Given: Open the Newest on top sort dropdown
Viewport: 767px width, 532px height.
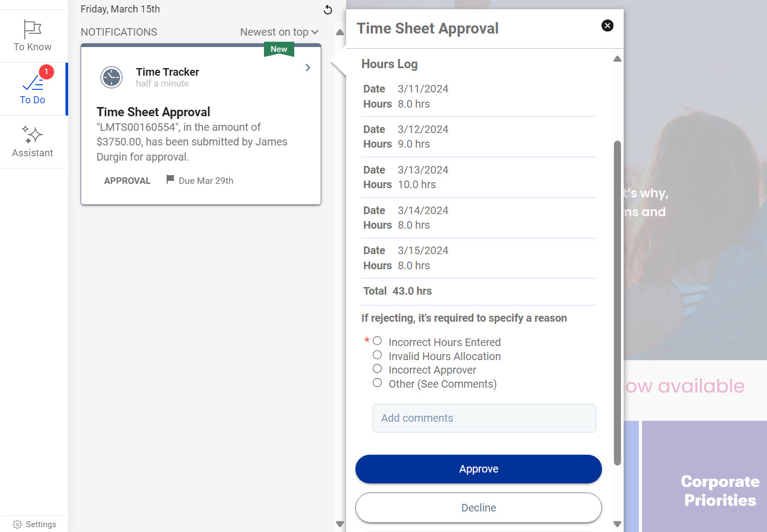Looking at the screenshot, I should click(279, 32).
